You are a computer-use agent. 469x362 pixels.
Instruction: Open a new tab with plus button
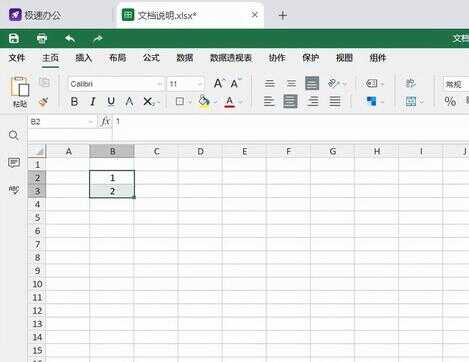pyautogui.click(x=283, y=15)
